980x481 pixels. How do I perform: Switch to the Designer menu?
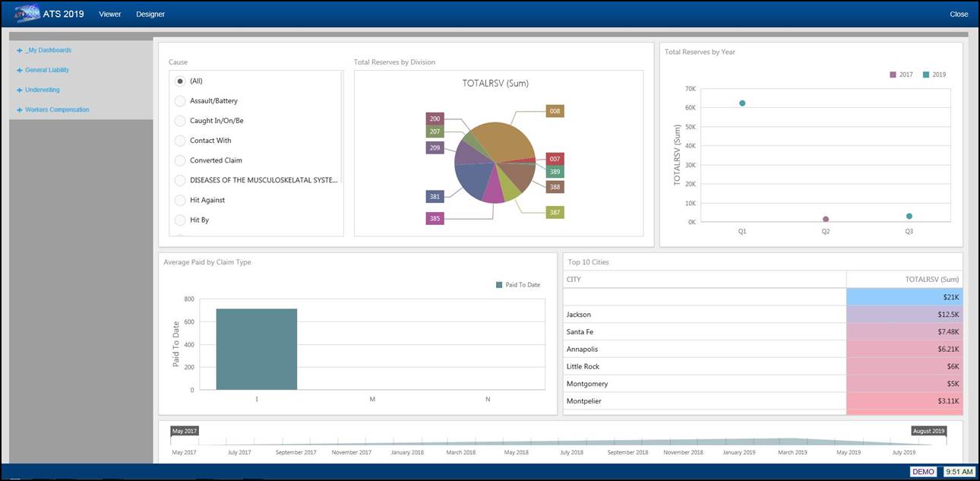coord(150,14)
